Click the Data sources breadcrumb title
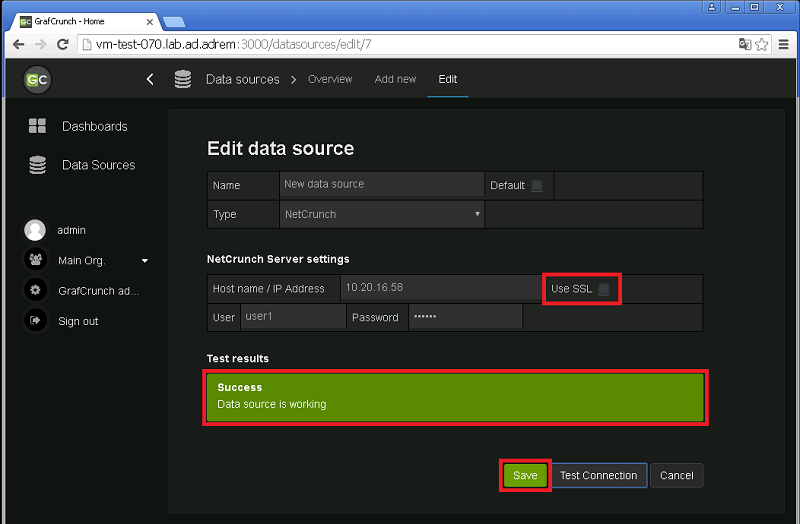This screenshot has height=524, width=800. [242, 80]
